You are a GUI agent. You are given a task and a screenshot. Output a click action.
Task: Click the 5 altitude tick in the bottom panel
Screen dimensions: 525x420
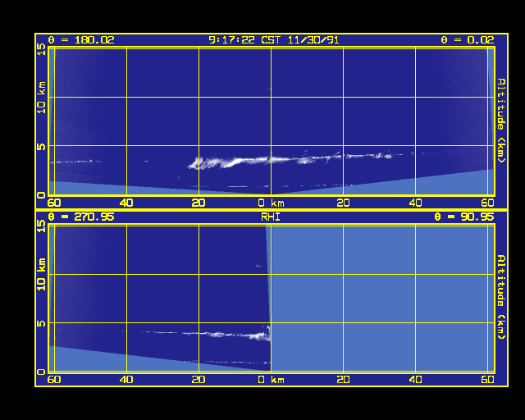pos(41,323)
